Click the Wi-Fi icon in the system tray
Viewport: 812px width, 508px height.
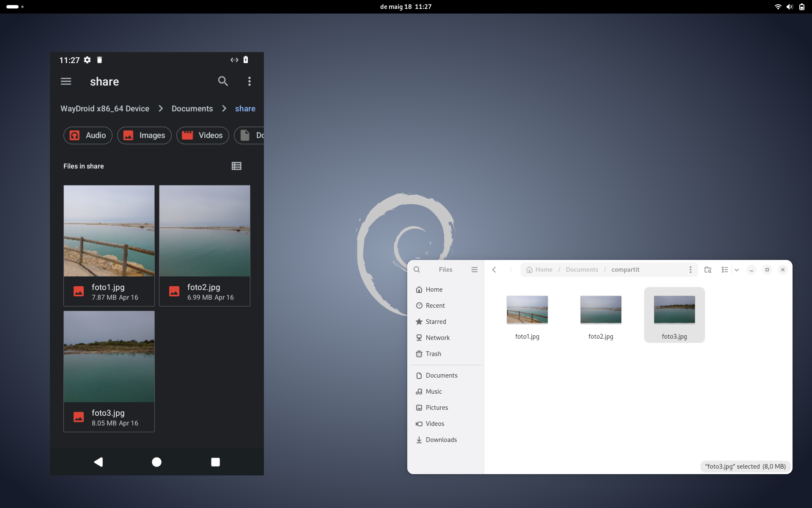click(x=778, y=7)
